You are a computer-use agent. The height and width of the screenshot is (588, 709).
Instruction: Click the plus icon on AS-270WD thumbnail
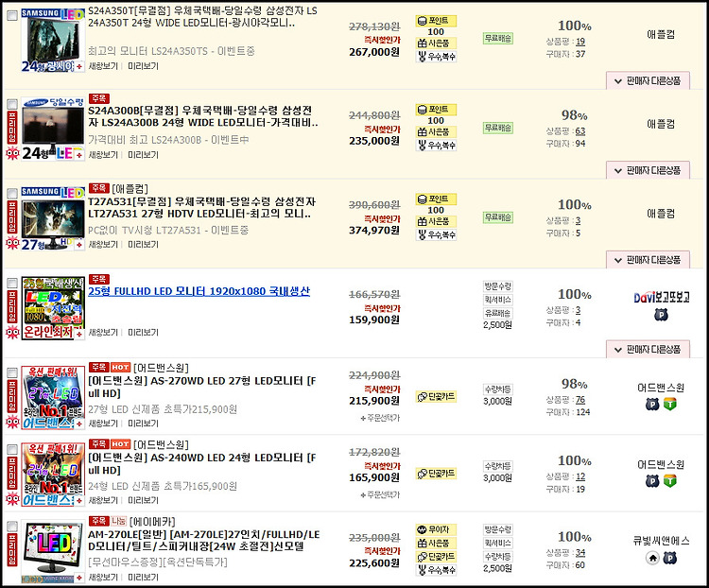[79, 424]
